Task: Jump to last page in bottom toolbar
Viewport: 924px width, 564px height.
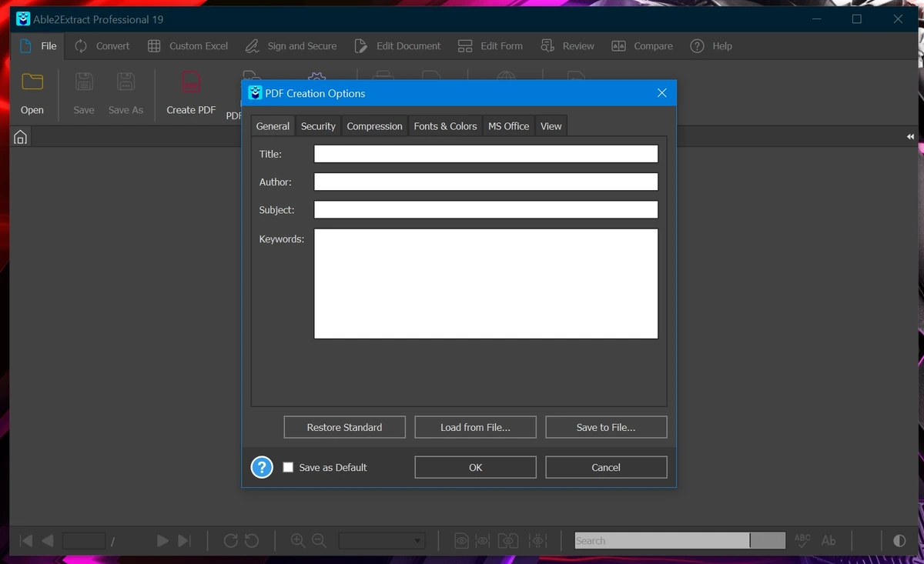Action: click(x=184, y=541)
